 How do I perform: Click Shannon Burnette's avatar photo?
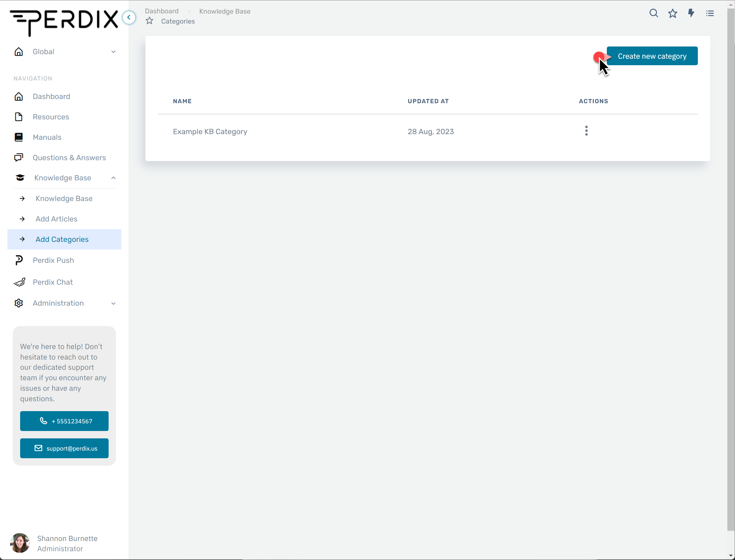click(x=20, y=543)
